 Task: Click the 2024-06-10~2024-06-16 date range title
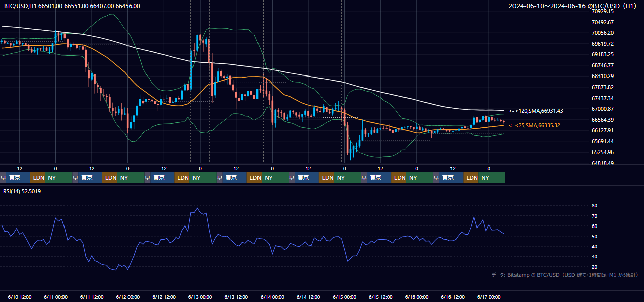[x=573, y=6]
